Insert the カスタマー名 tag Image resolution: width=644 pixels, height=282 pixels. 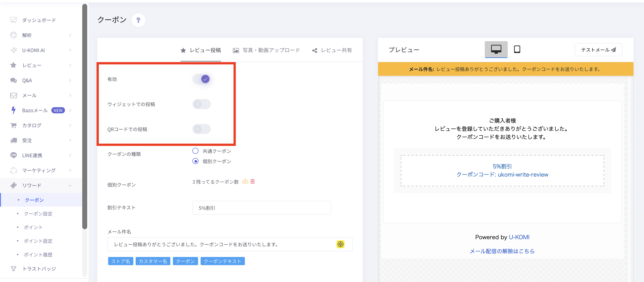153,261
